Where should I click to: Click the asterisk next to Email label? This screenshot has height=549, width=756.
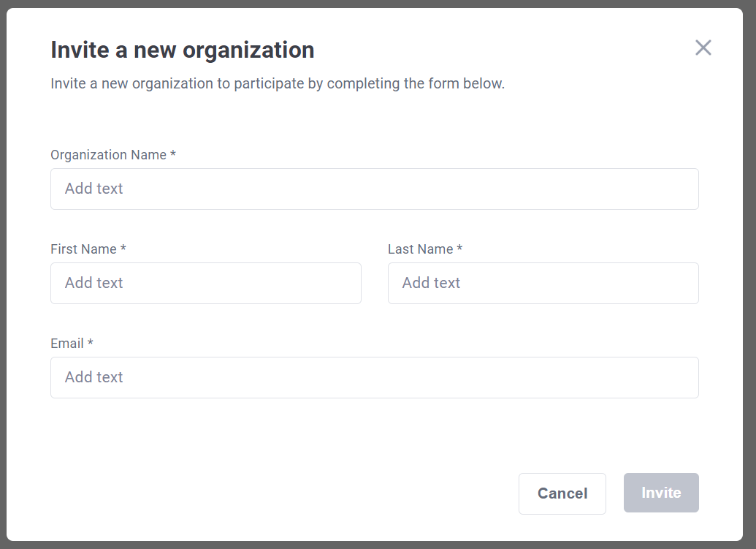point(91,344)
